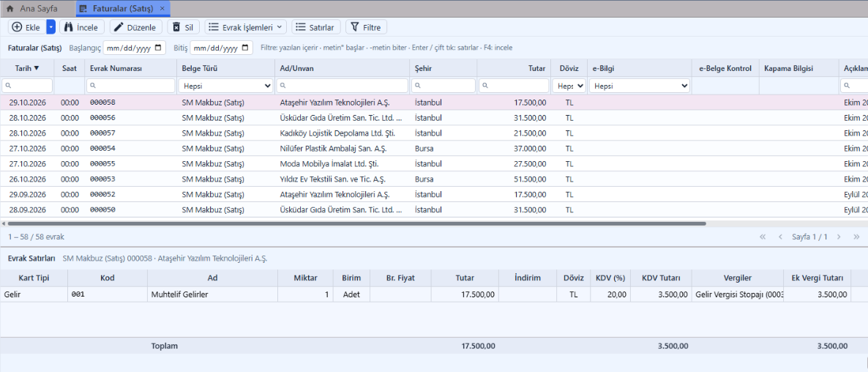Click the KDV Tutarı column header
This screenshot has width=868, height=372.
(661, 278)
